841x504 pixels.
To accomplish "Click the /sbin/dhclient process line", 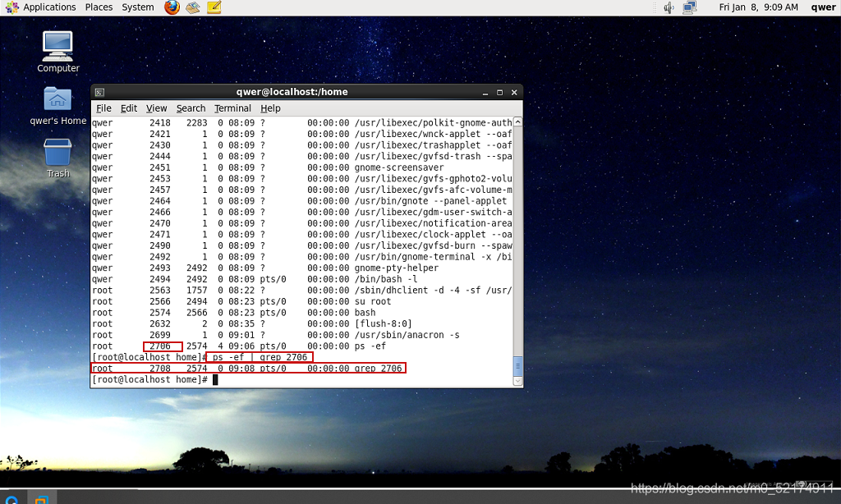I will (x=302, y=291).
